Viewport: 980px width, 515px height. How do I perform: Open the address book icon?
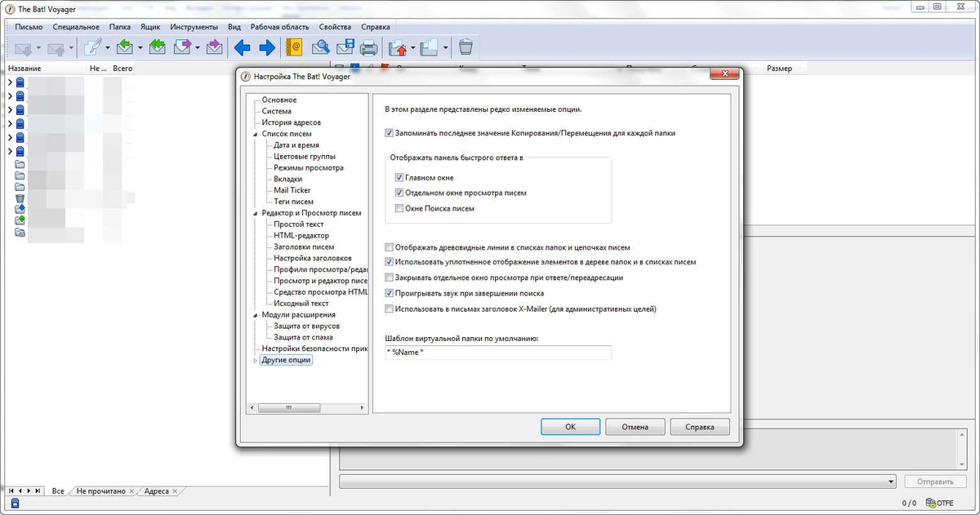(294, 47)
